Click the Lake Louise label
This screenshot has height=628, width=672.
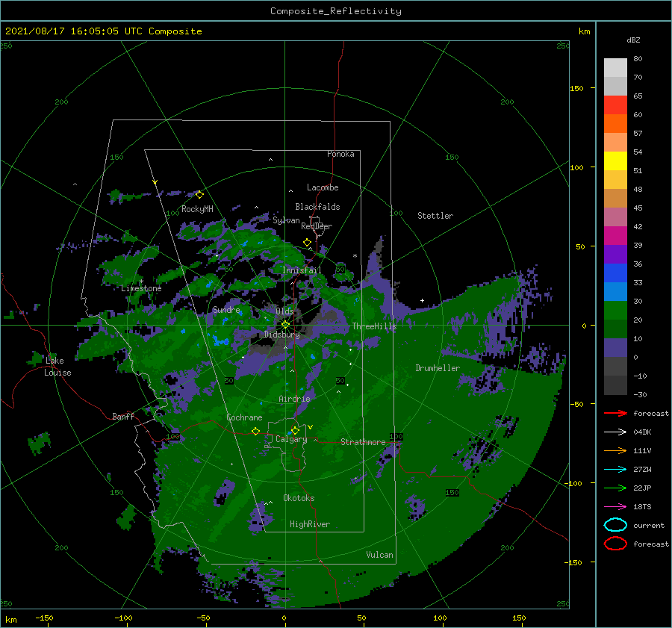click(x=57, y=367)
